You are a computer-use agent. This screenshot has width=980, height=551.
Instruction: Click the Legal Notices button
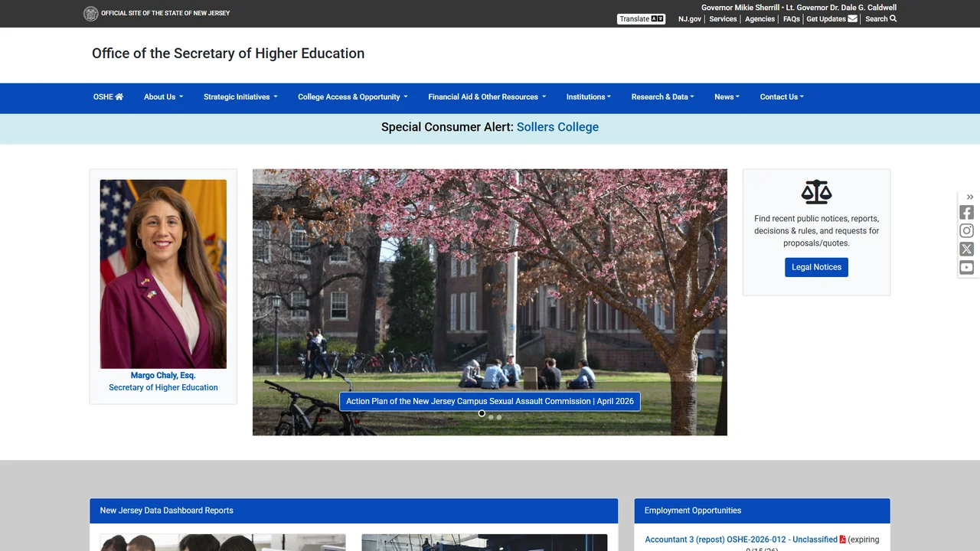click(x=816, y=267)
